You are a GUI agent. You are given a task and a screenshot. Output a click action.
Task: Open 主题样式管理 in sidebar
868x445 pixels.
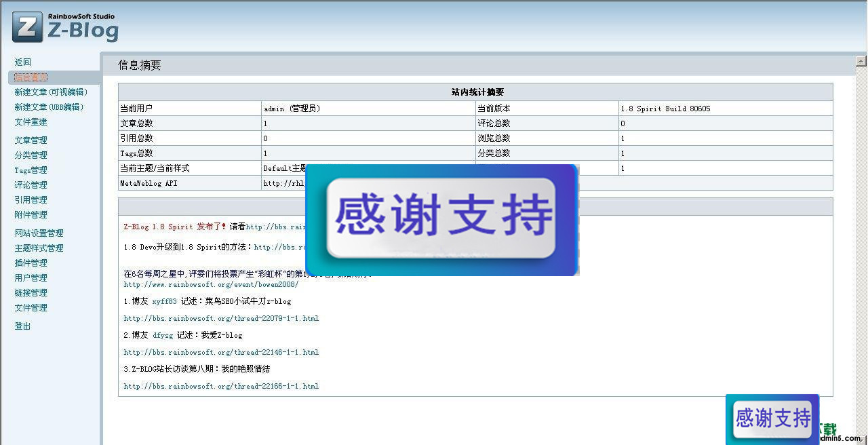point(39,248)
